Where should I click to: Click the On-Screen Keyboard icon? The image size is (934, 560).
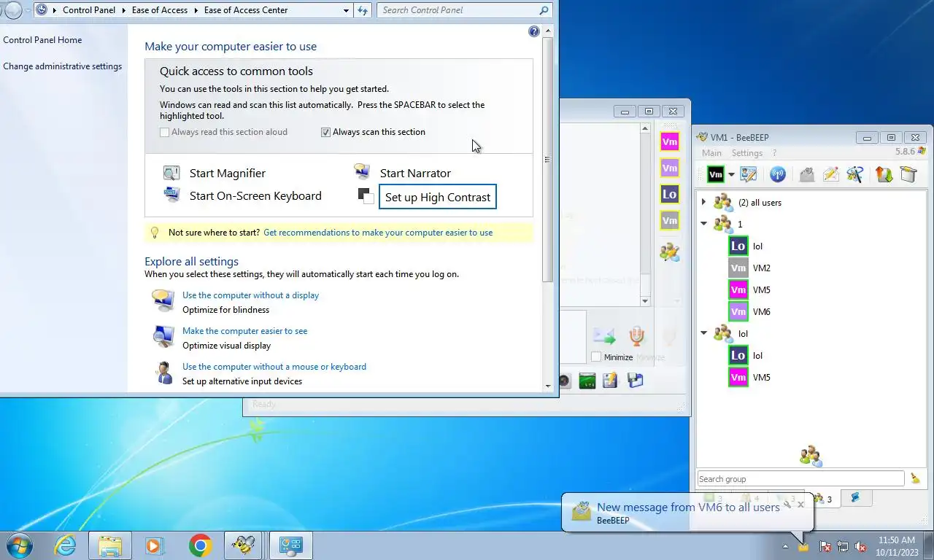[171, 195]
